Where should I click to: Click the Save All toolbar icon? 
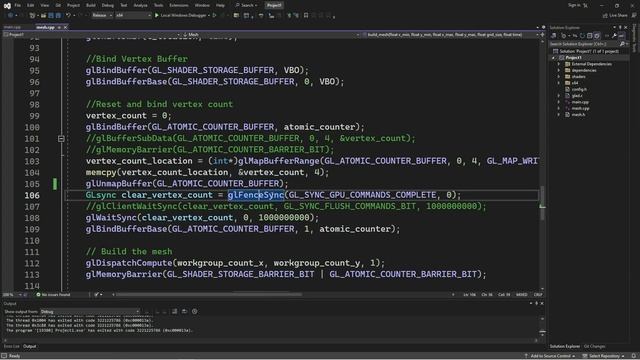[x=58, y=16]
